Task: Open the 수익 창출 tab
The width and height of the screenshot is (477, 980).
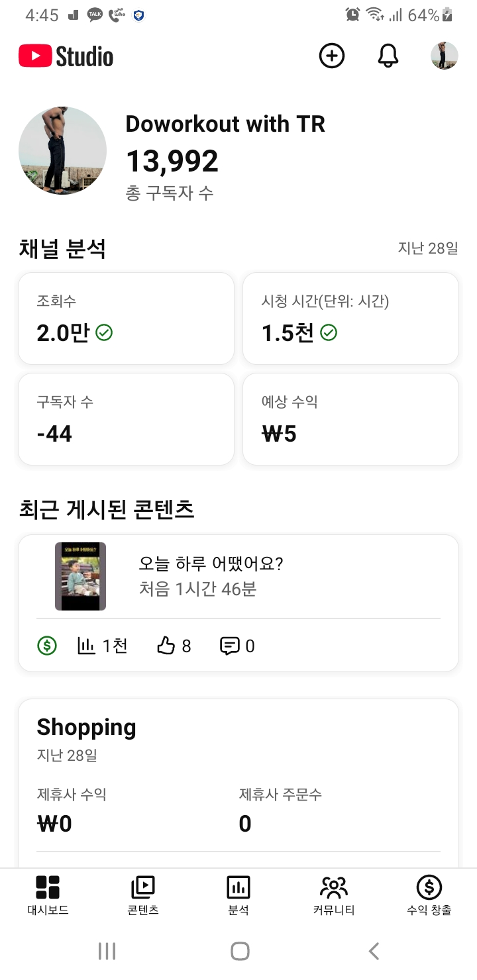Action: (429, 895)
